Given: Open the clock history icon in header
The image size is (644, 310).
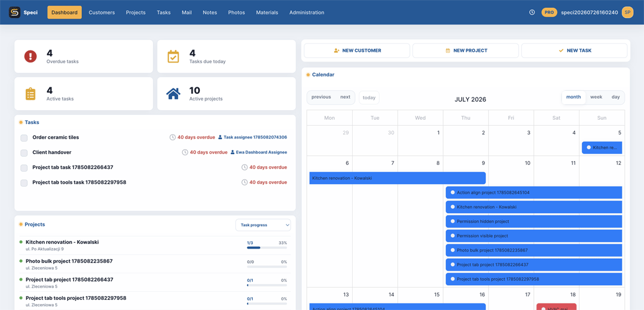Looking at the screenshot, I should (x=532, y=12).
